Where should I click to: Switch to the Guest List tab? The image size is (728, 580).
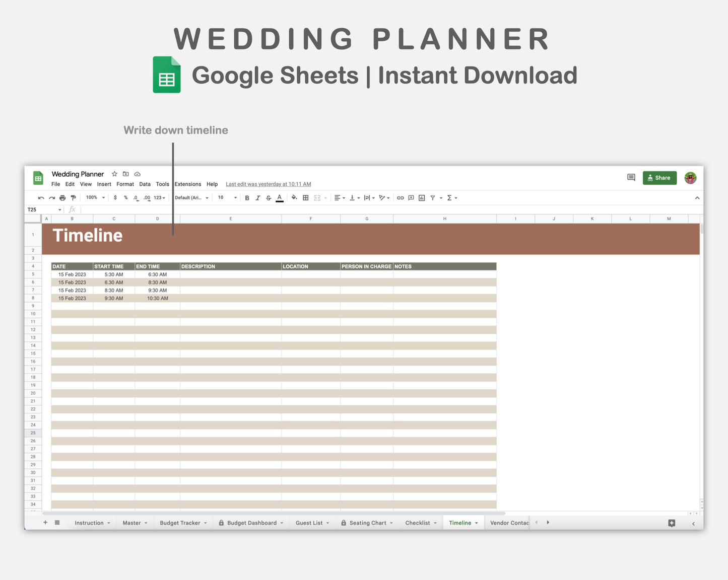pos(309,523)
